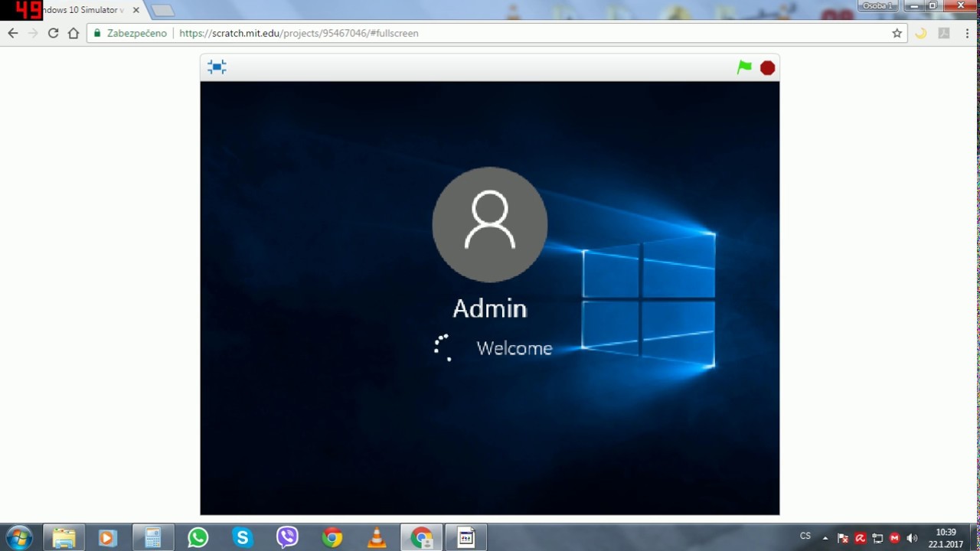Click the Osoba 1 profile button

877,5
